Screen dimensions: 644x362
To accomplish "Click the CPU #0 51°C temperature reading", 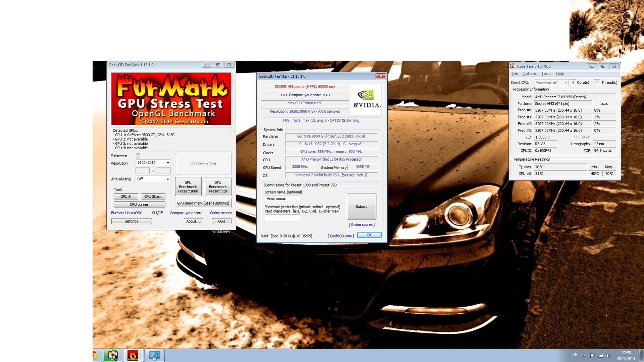I will click(x=561, y=174).
